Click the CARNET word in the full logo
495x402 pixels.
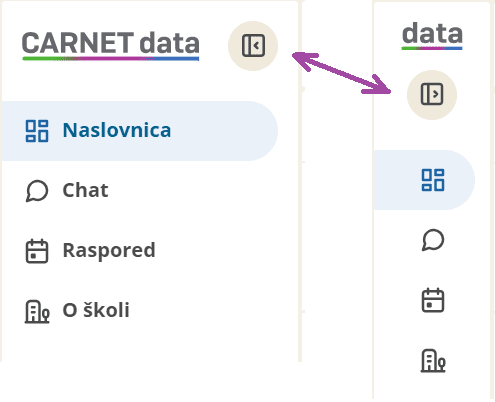click(x=78, y=43)
